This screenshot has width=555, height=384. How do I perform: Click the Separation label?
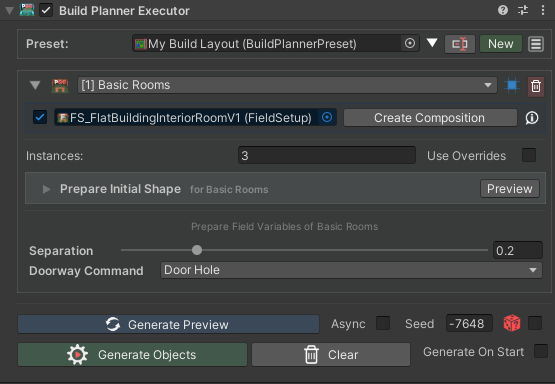(61, 251)
